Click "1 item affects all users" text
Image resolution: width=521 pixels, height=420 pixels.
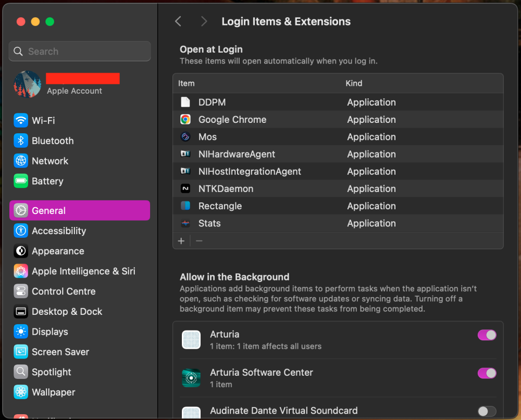[279, 346]
